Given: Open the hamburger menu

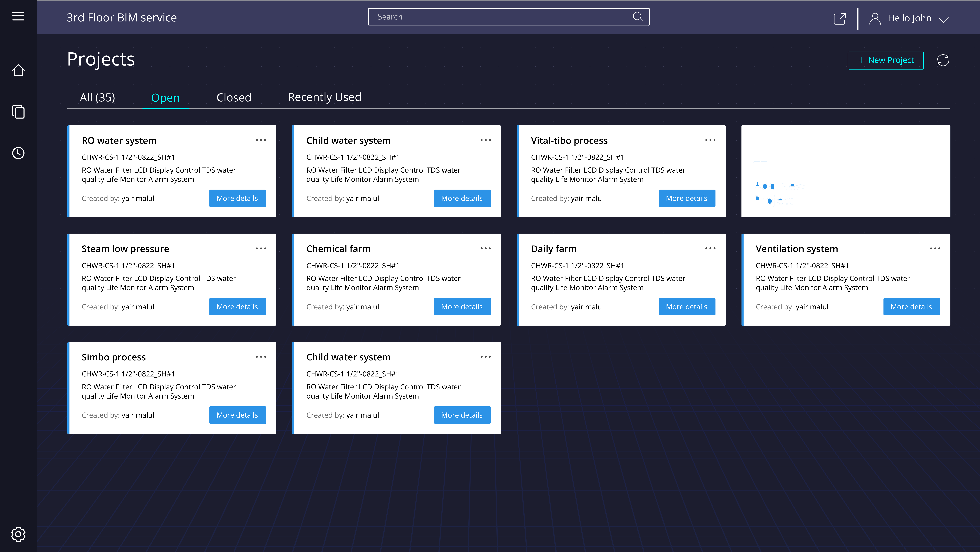Looking at the screenshot, I should (x=18, y=16).
